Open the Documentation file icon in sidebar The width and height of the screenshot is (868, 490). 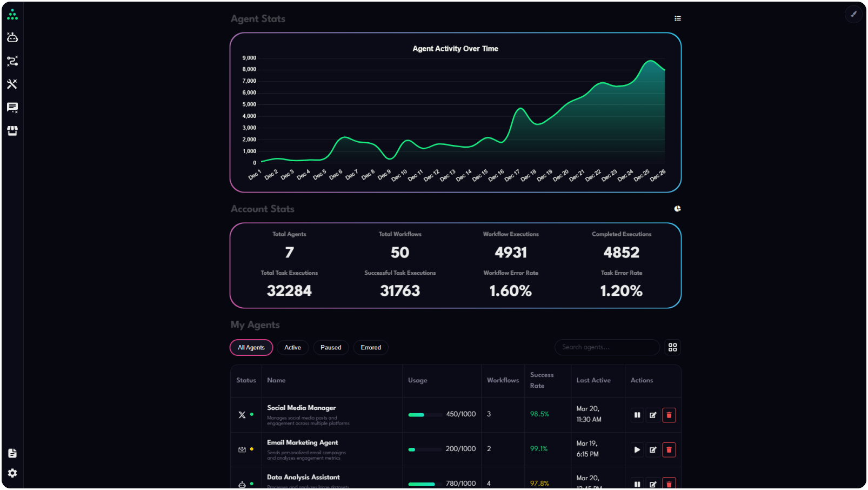12,453
